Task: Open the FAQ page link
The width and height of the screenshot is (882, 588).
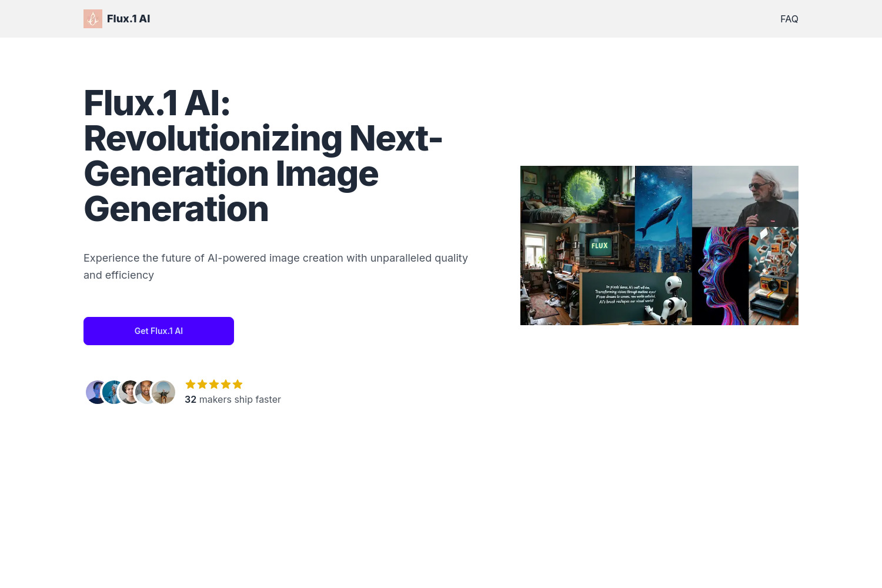Action: point(789,19)
